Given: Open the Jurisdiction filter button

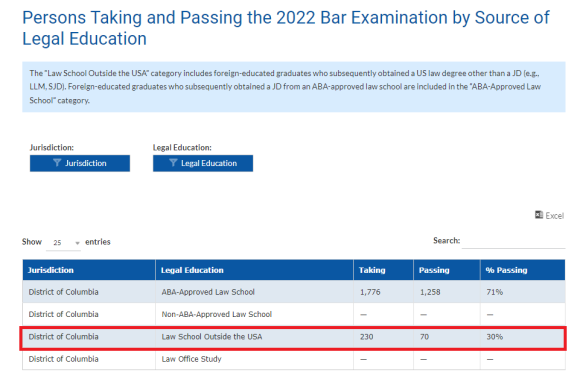Looking at the screenshot, I should coord(80,163).
